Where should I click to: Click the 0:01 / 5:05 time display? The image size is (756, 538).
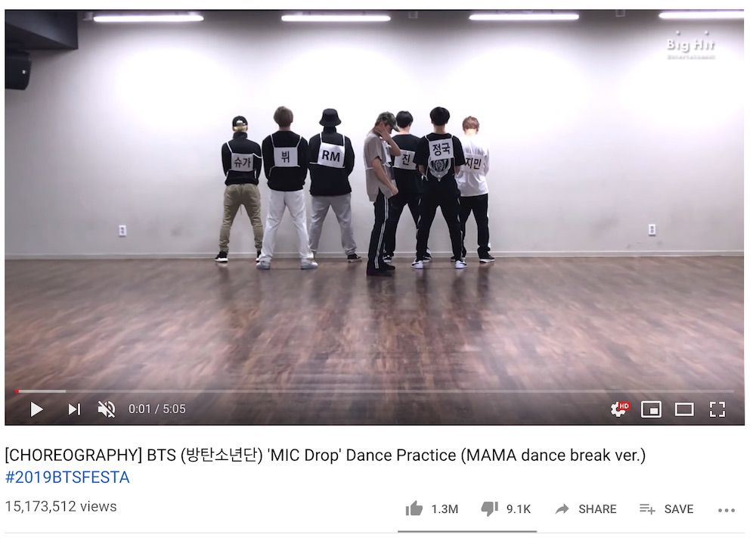click(156, 409)
